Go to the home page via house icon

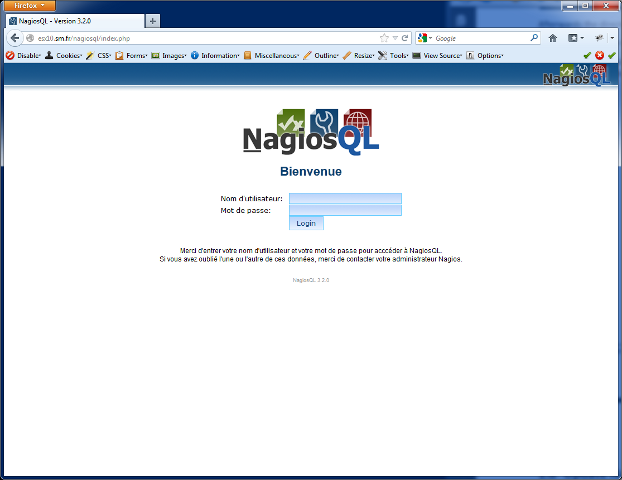point(553,38)
